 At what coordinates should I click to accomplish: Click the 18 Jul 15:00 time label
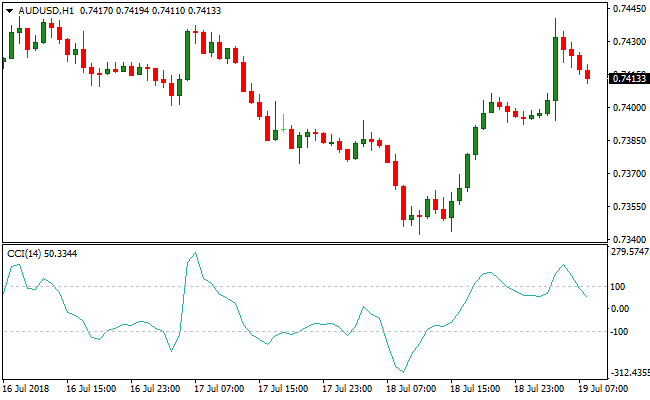[x=475, y=389]
